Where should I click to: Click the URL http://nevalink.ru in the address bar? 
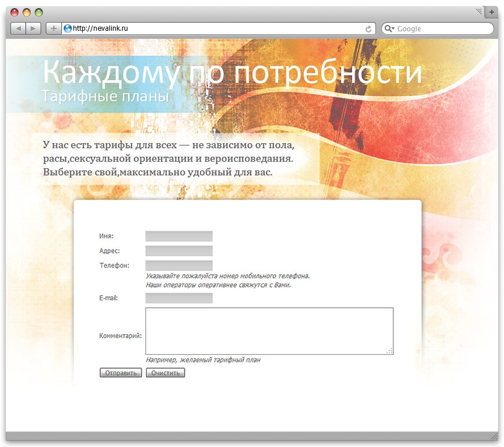point(101,27)
